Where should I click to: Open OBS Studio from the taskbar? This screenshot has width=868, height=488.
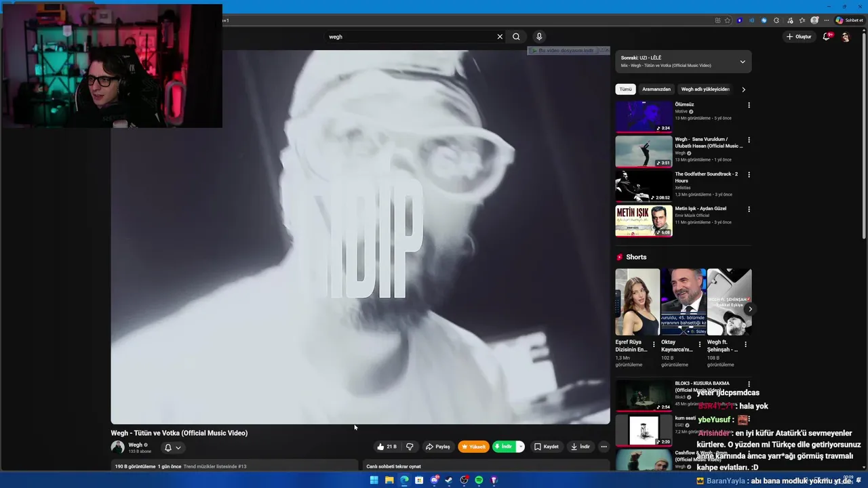tap(464, 480)
